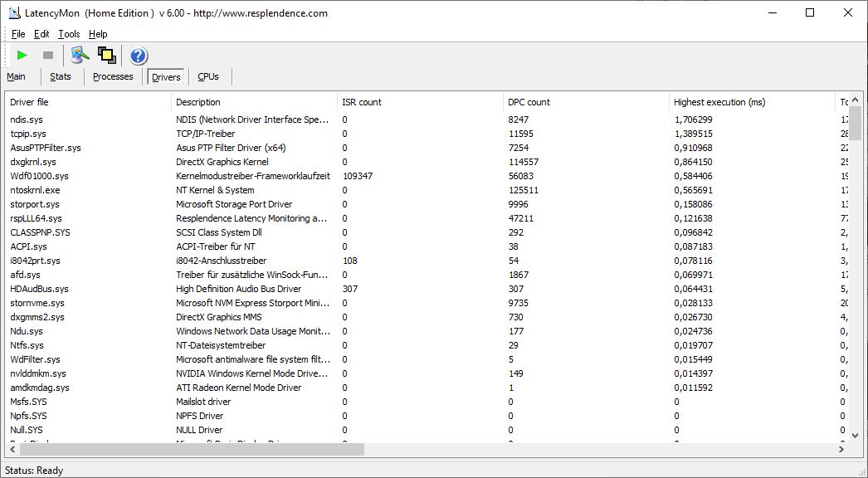This screenshot has height=478, width=868.
Task: Sort by Highest execution (ms) column header
Action: (x=719, y=102)
